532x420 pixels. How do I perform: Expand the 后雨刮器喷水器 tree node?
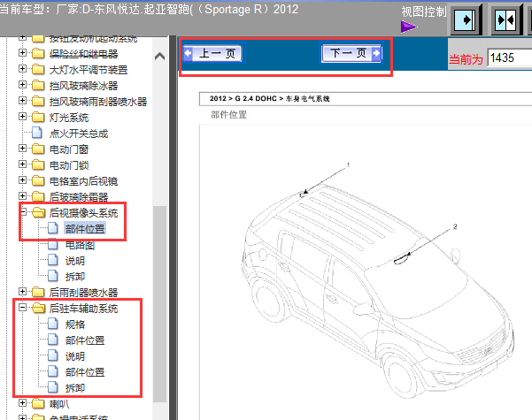click(22, 292)
